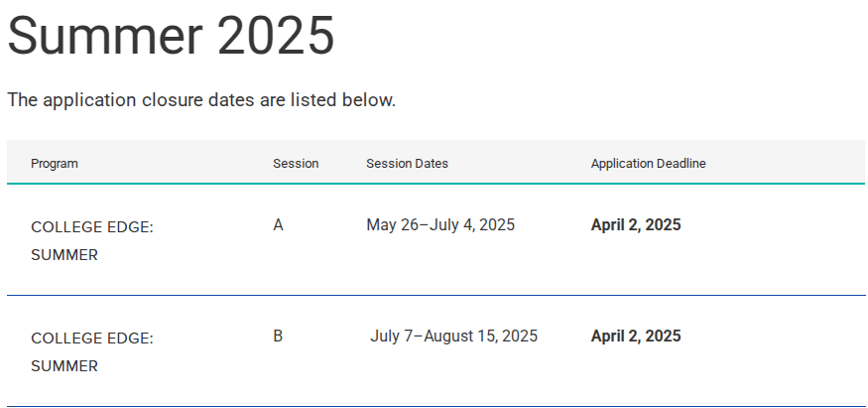Click the word SUMMER in first row
The image size is (868, 408).
64,255
